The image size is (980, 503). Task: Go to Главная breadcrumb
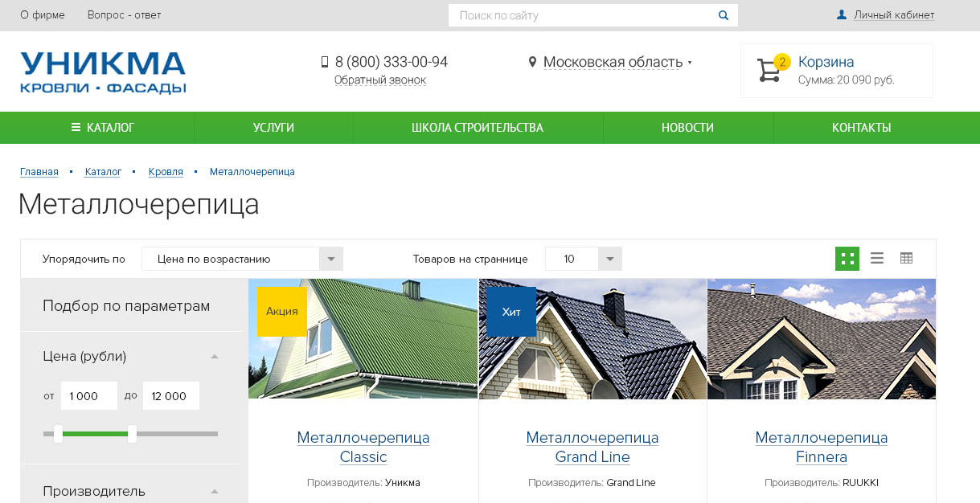pyautogui.click(x=39, y=172)
